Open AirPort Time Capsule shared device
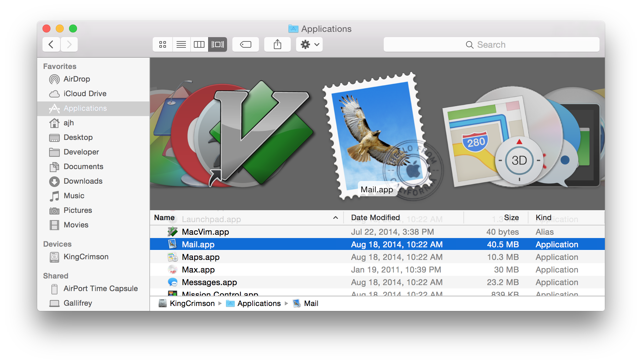This screenshot has width=642, height=364. coord(93,289)
